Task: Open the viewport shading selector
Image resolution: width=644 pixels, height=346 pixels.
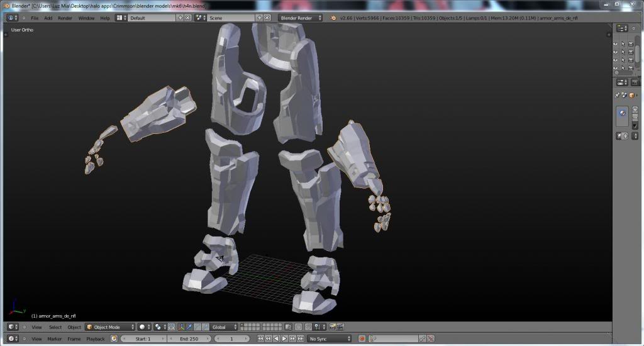Action: (144, 327)
